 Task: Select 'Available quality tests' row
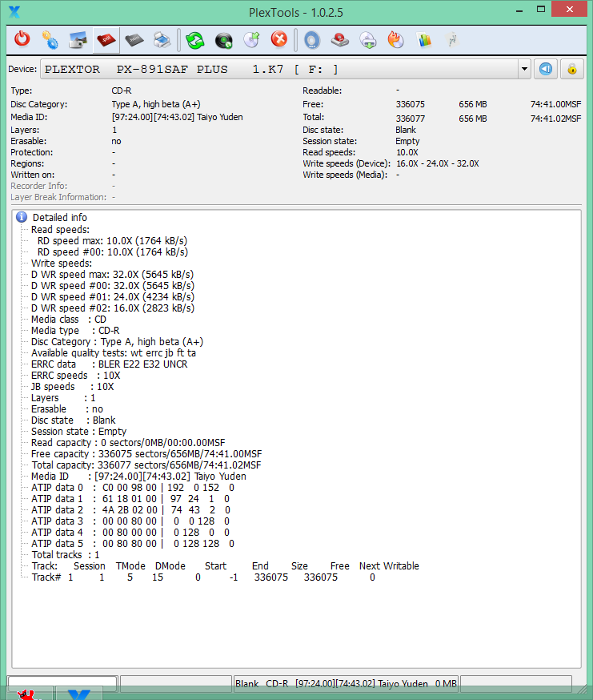114,352
